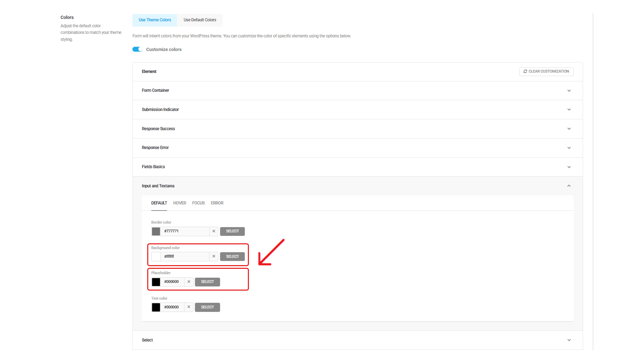Click the Text color hex input field
The width and height of the screenshot is (644, 362).
pyautogui.click(x=172, y=307)
